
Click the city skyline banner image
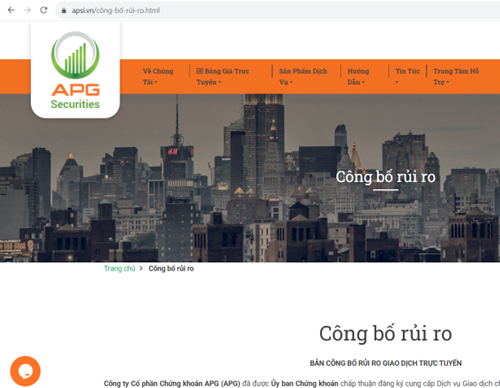(250, 178)
